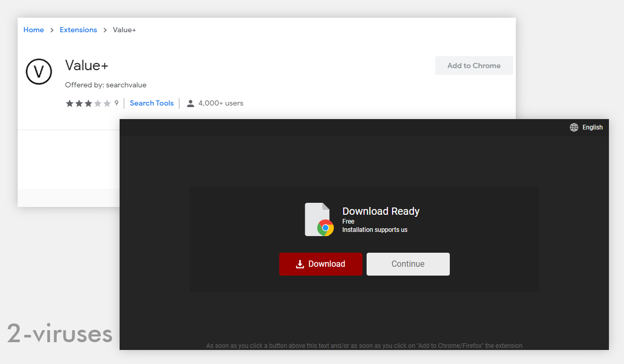Image resolution: width=624 pixels, height=364 pixels.
Task: Navigate to Home via breadcrumb
Action: coord(33,30)
